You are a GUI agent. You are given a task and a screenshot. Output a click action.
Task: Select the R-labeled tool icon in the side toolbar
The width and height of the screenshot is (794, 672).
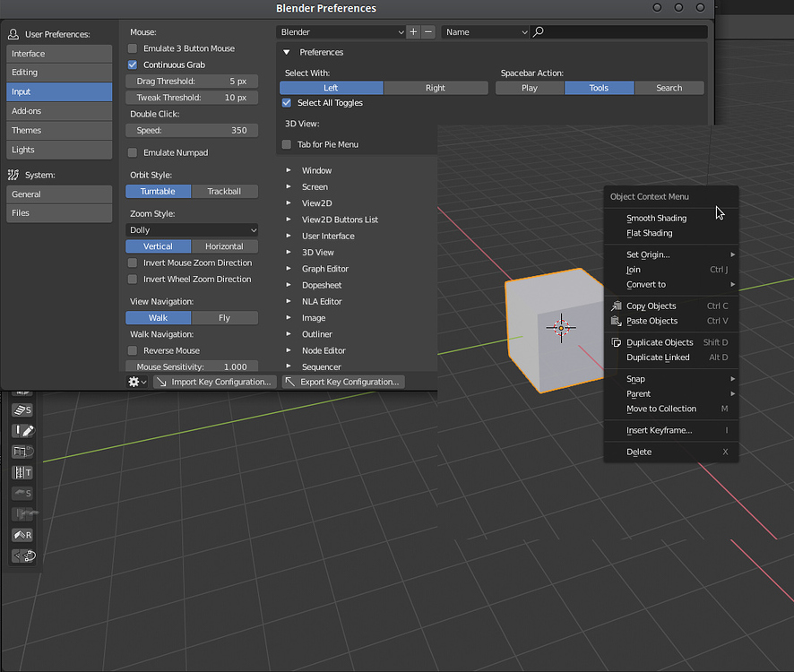click(x=22, y=535)
